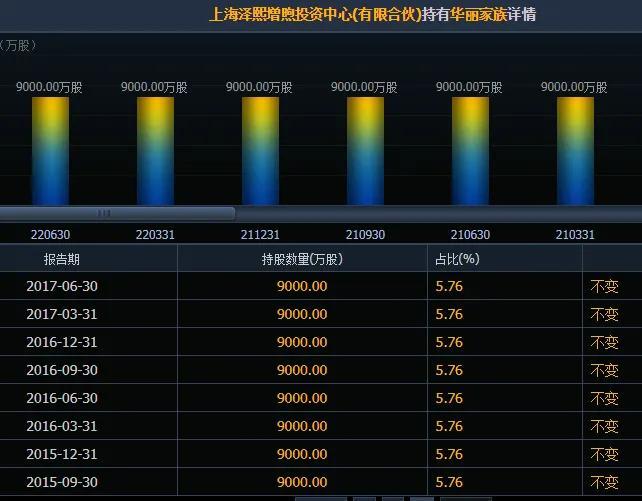Viewport: 642px width, 501px height.
Task: Click the 210930 axis date label
Action: (365, 235)
